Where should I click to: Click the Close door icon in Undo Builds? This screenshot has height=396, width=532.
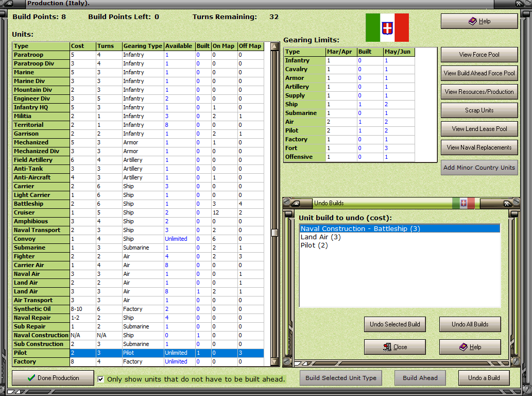pyautogui.click(x=387, y=346)
